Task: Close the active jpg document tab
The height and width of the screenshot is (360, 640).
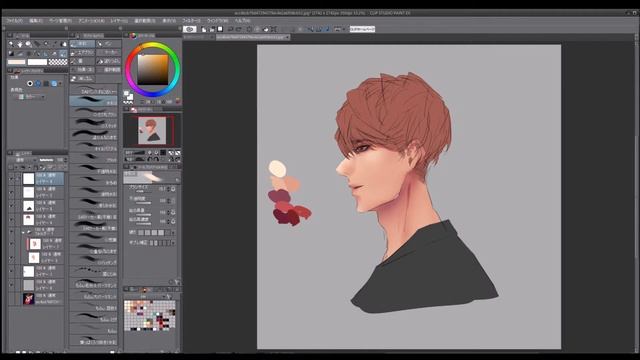Action: (x=287, y=37)
